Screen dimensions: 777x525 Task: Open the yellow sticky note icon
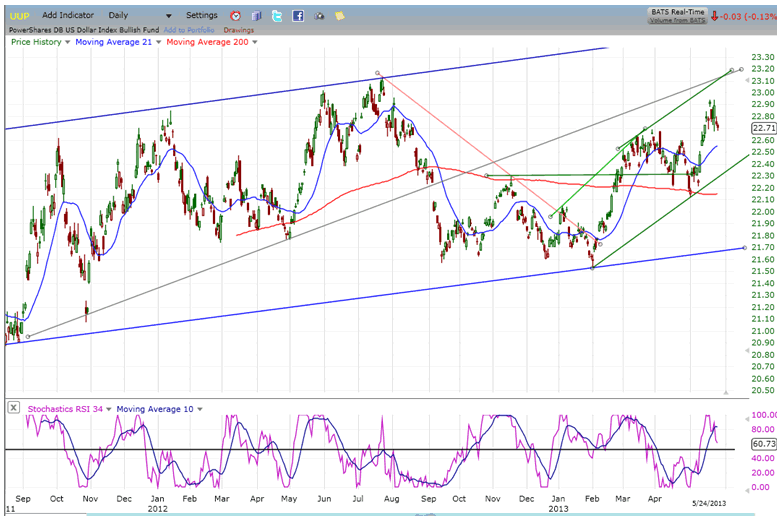pos(340,16)
